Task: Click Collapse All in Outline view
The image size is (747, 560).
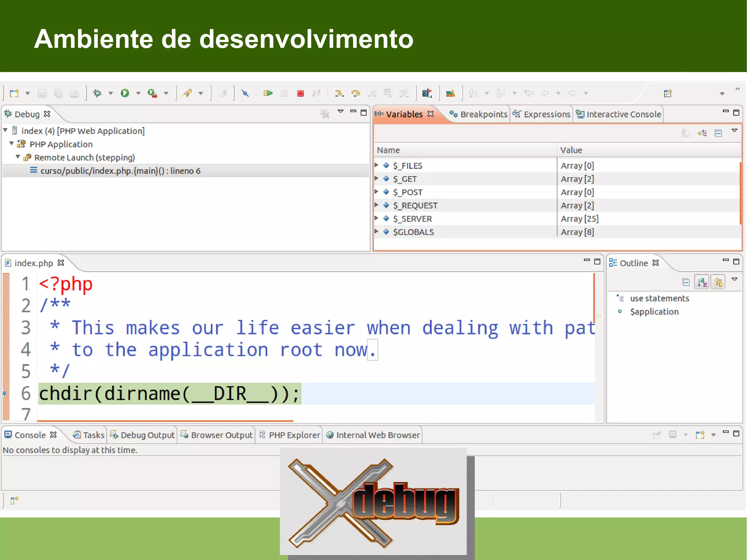Action: (x=686, y=282)
